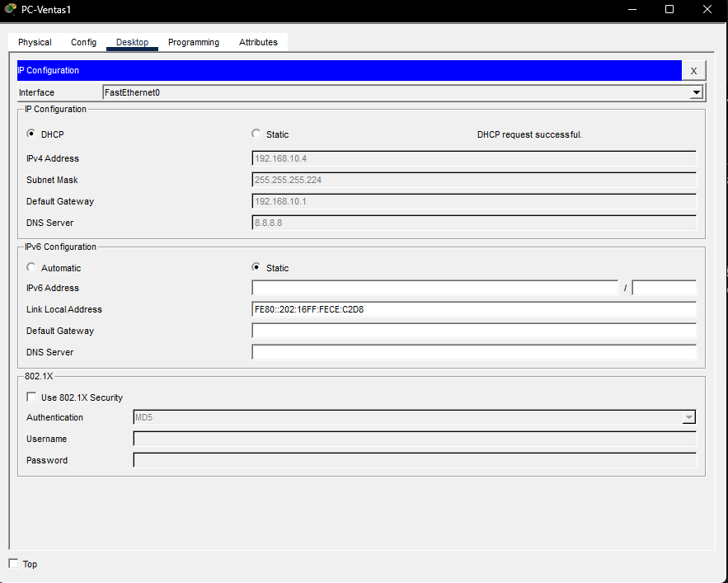Click the DHCP request successful message
The image size is (728, 583).
click(x=529, y=134)
